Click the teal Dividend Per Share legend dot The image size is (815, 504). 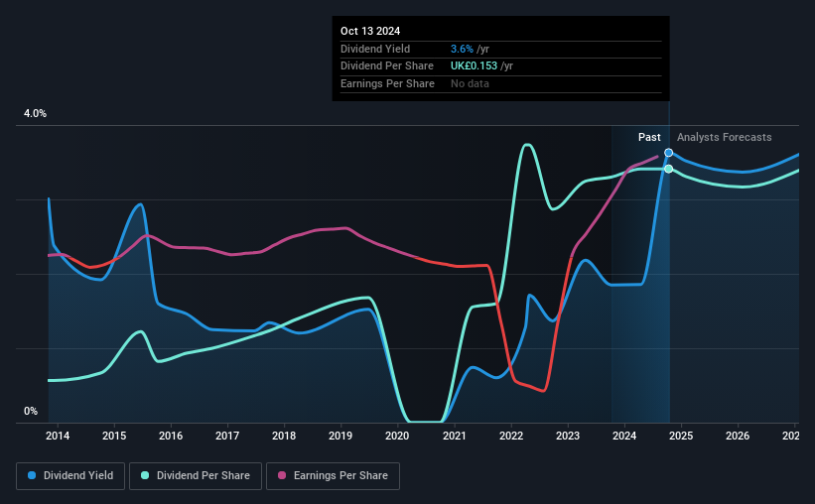click(x=145, y=475)
